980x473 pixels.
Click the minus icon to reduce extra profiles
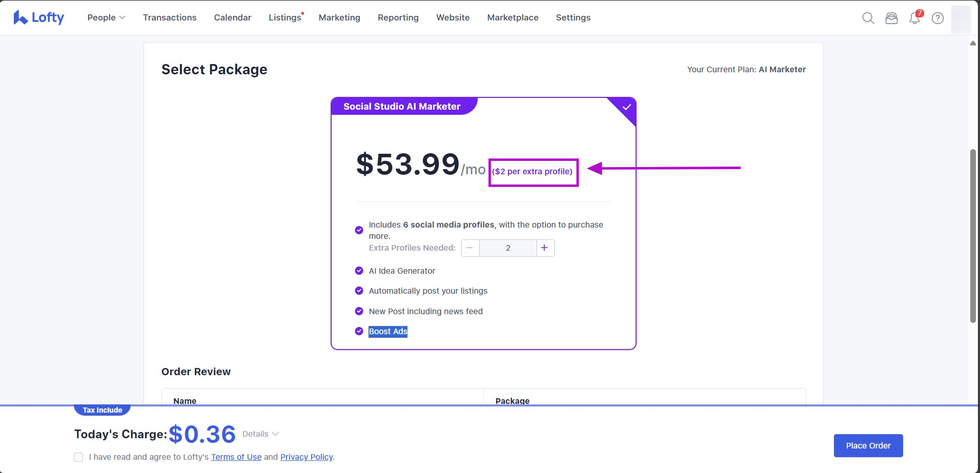(470, 248)
